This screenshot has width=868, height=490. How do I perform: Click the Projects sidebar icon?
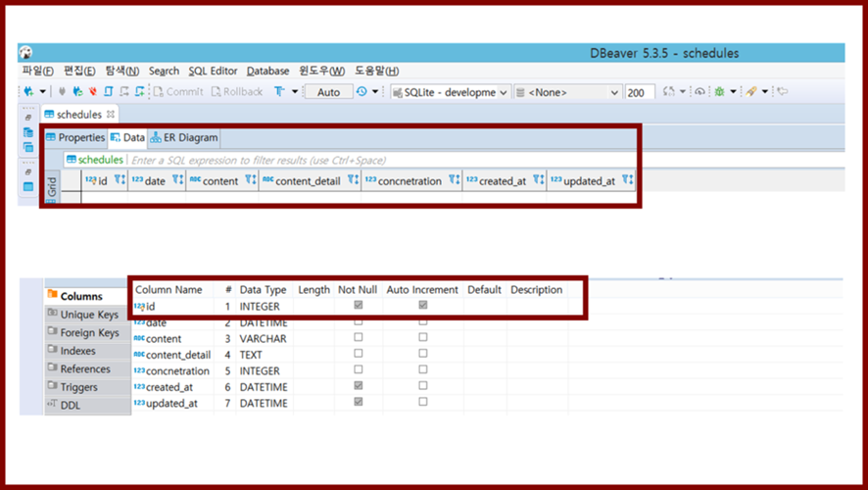coord(28,147)
